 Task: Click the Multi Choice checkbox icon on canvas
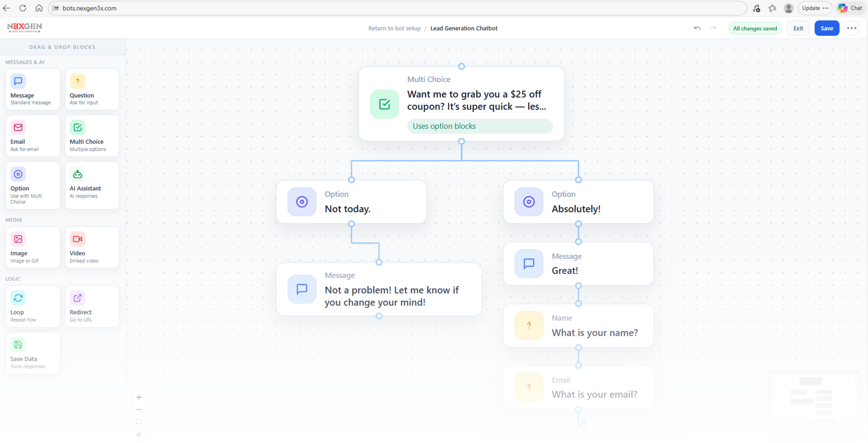point(384,104)
